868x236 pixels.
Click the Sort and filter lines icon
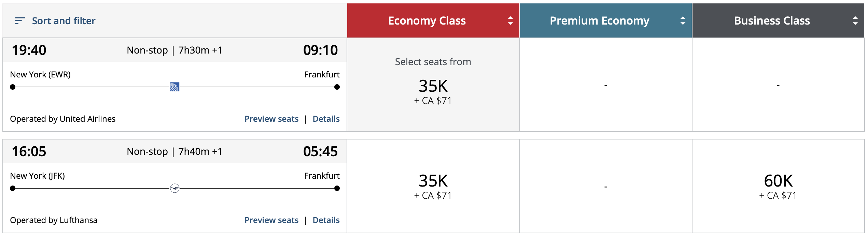20,21
